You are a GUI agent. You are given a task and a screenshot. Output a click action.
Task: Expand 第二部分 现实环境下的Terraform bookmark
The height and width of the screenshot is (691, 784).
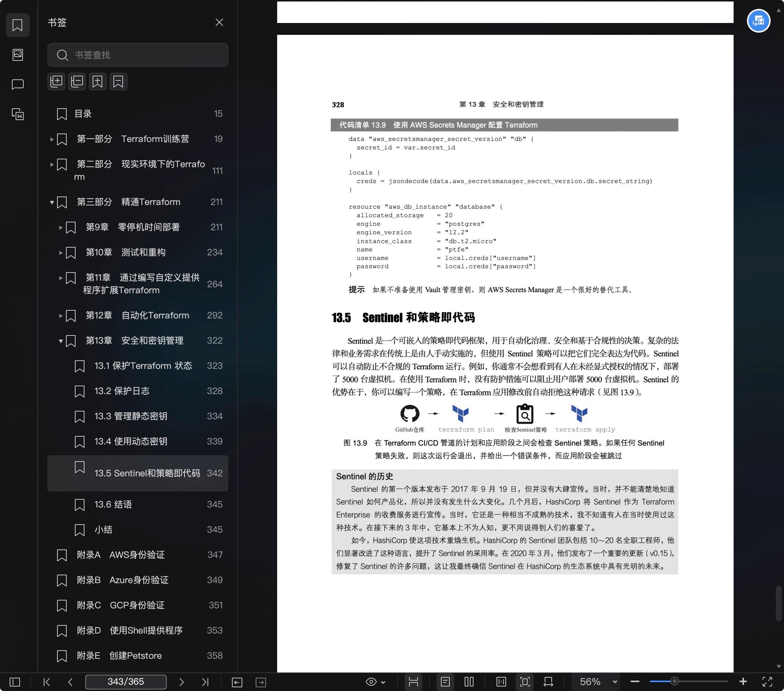click(x=52, y=165)
